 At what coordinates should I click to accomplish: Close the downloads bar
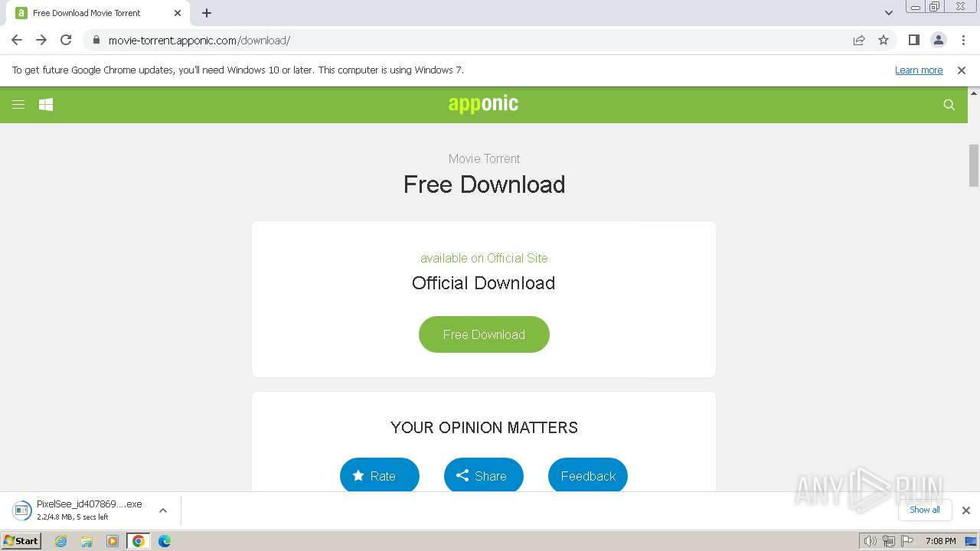tap(966, 510)
